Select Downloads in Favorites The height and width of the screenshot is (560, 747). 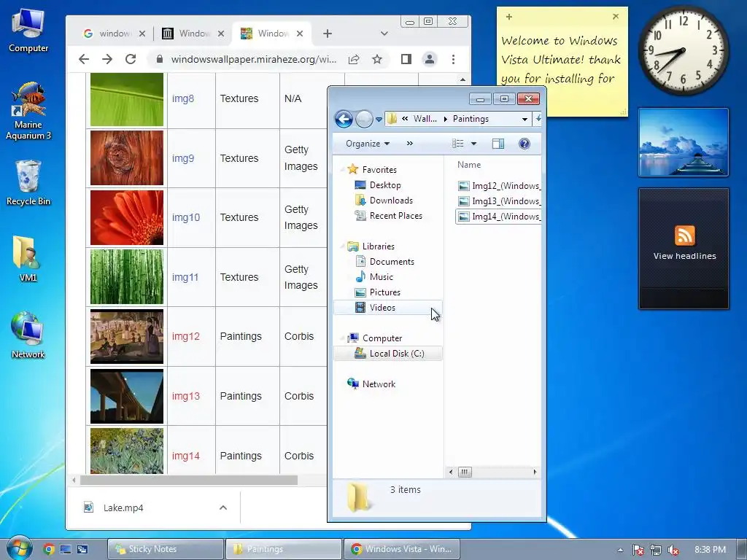click(391, 201)
